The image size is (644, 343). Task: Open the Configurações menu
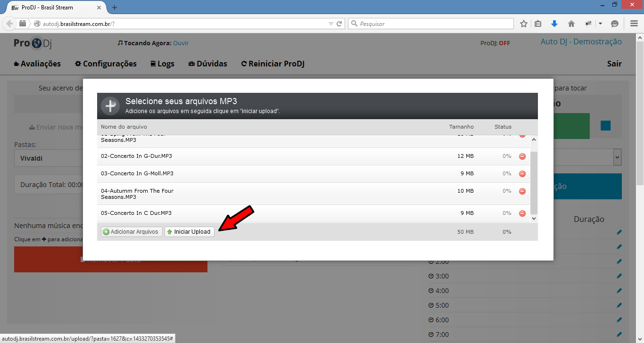click(x=106, y=64)
